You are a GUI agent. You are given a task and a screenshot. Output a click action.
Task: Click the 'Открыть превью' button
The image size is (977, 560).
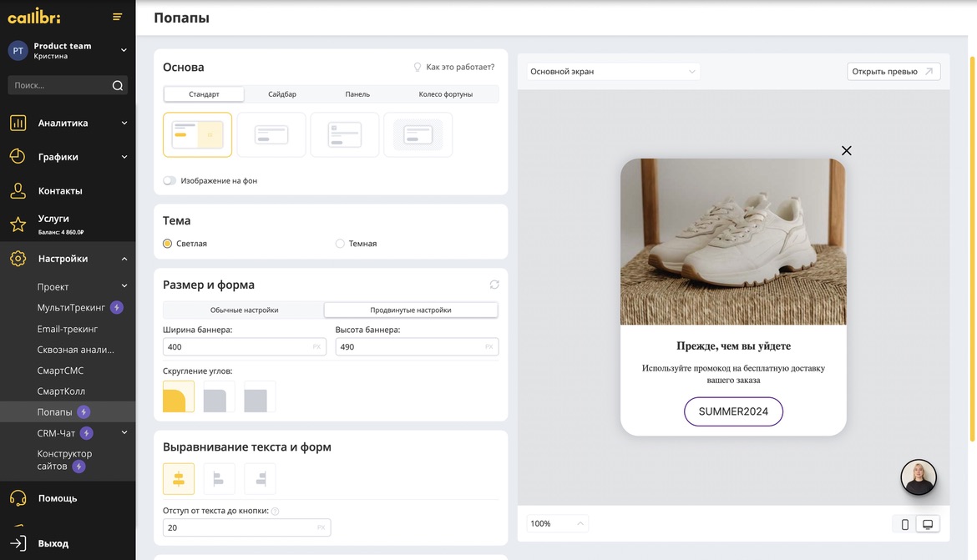point(893,72)
